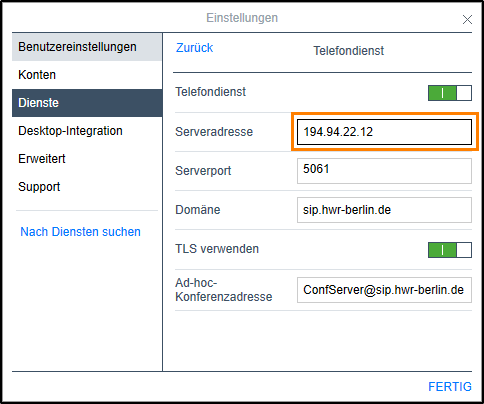Close the Einstellungen dialog with the X
This screenshot has width=484, height=404.
[x=467, y=20]
